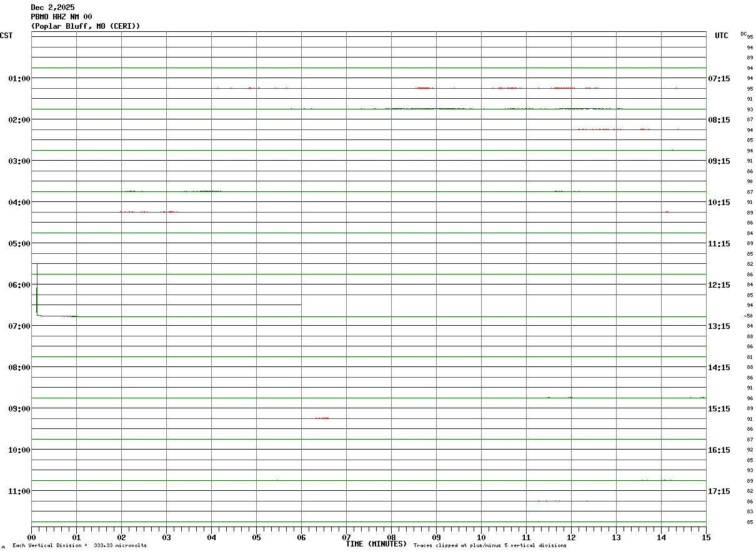Select the 04:00 CST time label
This screenshot has height=554, width=756.
point(19,202)
